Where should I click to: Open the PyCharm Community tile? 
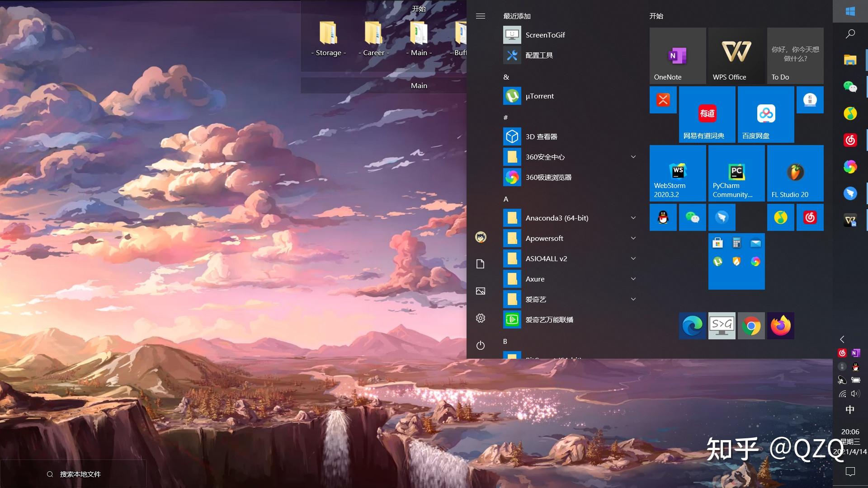pyautogui.click(x=736, y=173)
